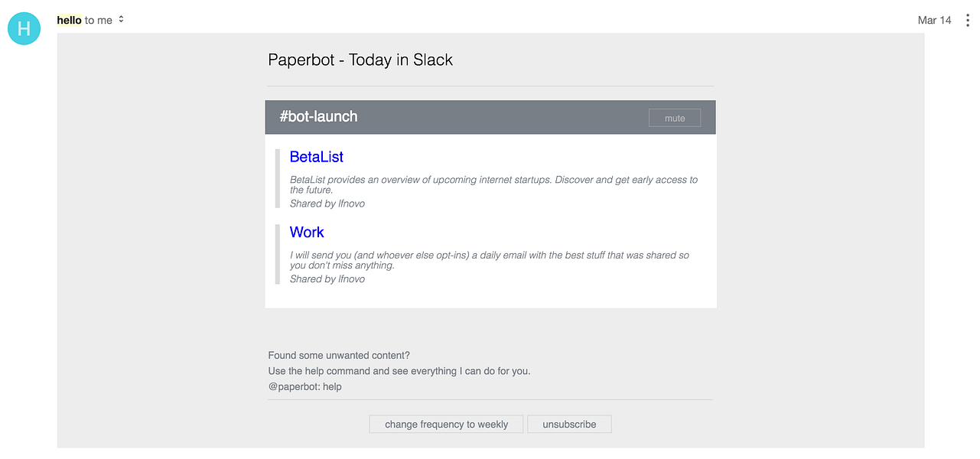The width and height of the screenshot is (980, 459).
Task: Open the Work link
Action: pos(307,232)
